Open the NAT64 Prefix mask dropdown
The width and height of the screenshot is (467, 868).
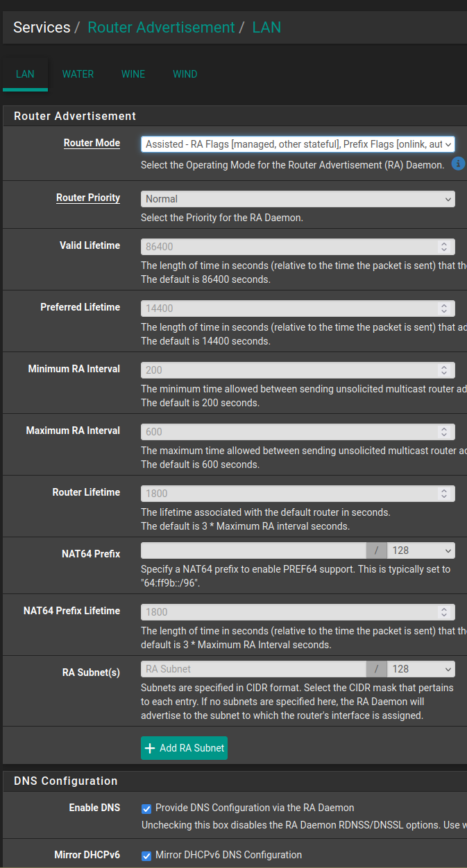pyautogui.click(x=421, y=550)
